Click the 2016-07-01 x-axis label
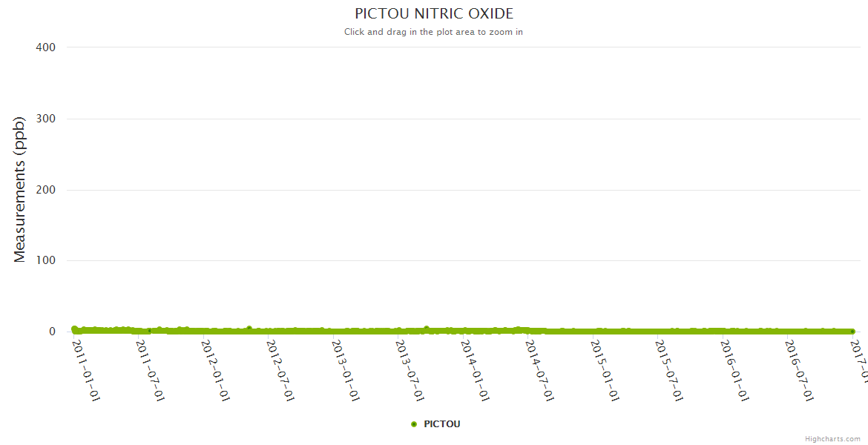 pos(799,370)
